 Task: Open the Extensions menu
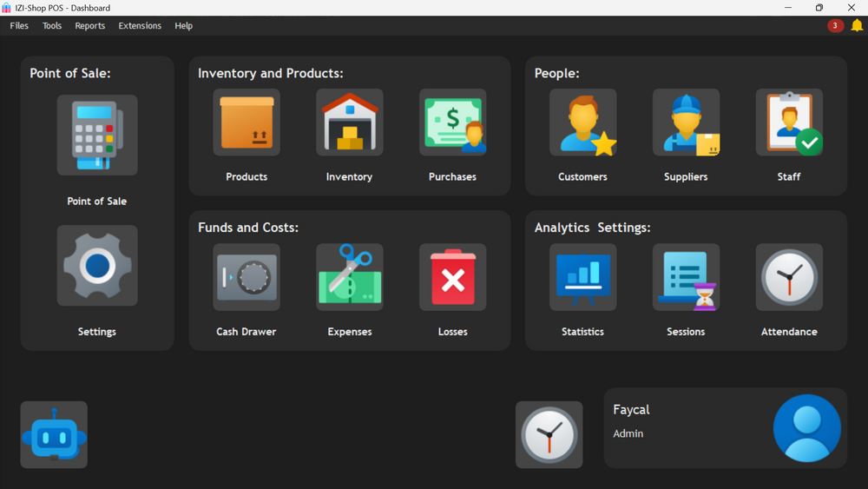[140, 25]
